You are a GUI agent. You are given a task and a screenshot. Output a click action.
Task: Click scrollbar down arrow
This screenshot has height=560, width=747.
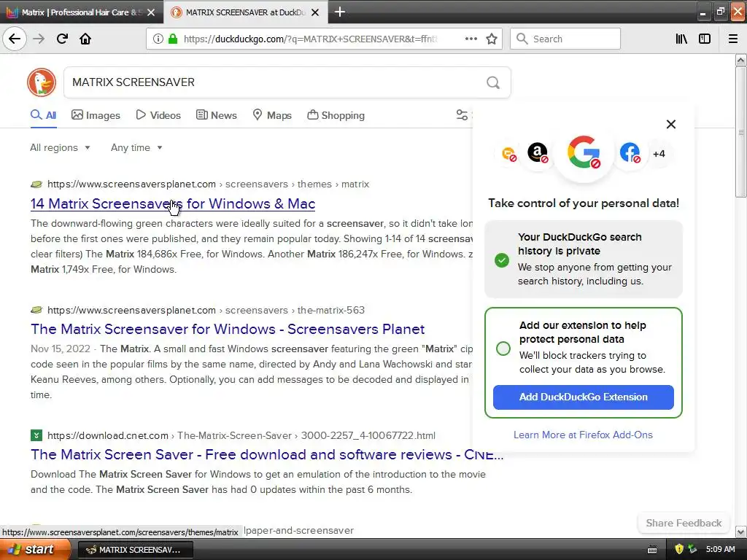pos(740,532)
